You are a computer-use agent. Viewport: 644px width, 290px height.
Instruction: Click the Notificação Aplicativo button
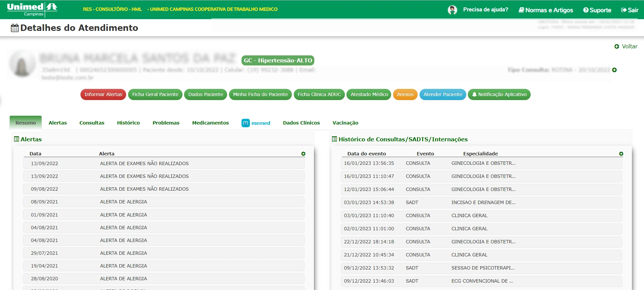[x=499, y=94]
